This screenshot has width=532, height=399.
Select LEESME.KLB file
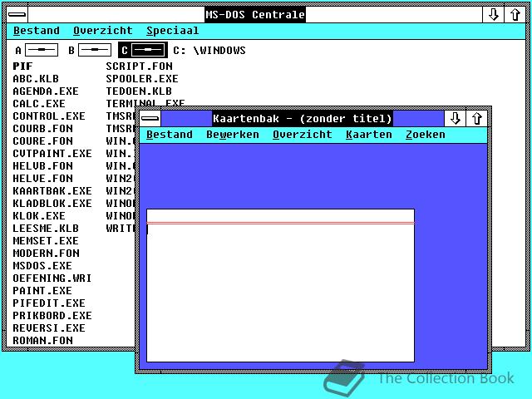[46, 229]
